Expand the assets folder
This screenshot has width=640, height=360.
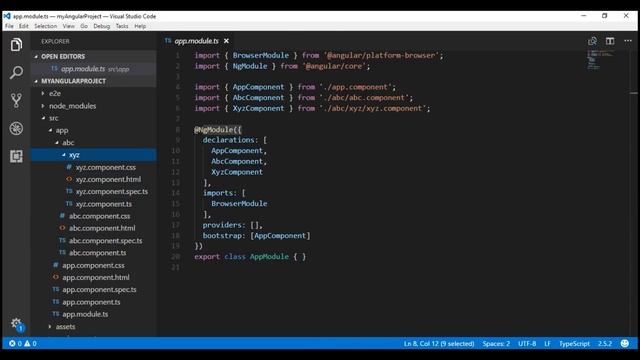(x=94, y=327)
